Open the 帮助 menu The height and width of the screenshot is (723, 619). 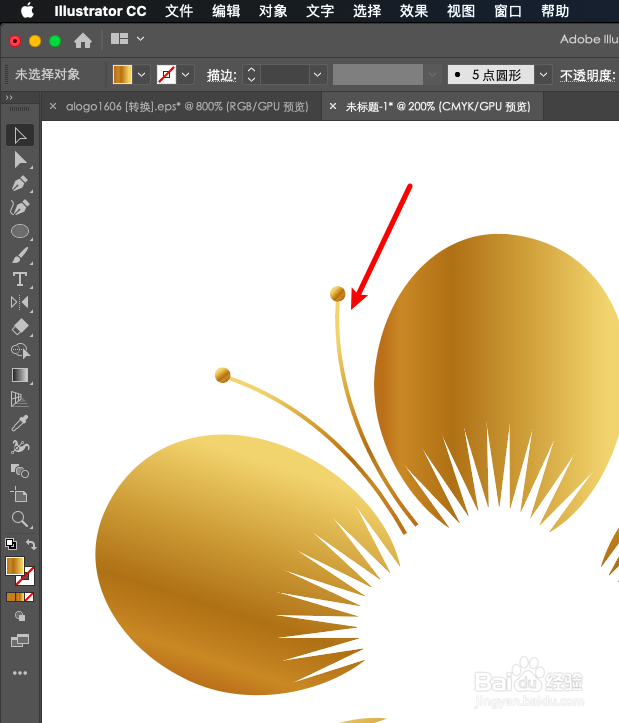555,11
